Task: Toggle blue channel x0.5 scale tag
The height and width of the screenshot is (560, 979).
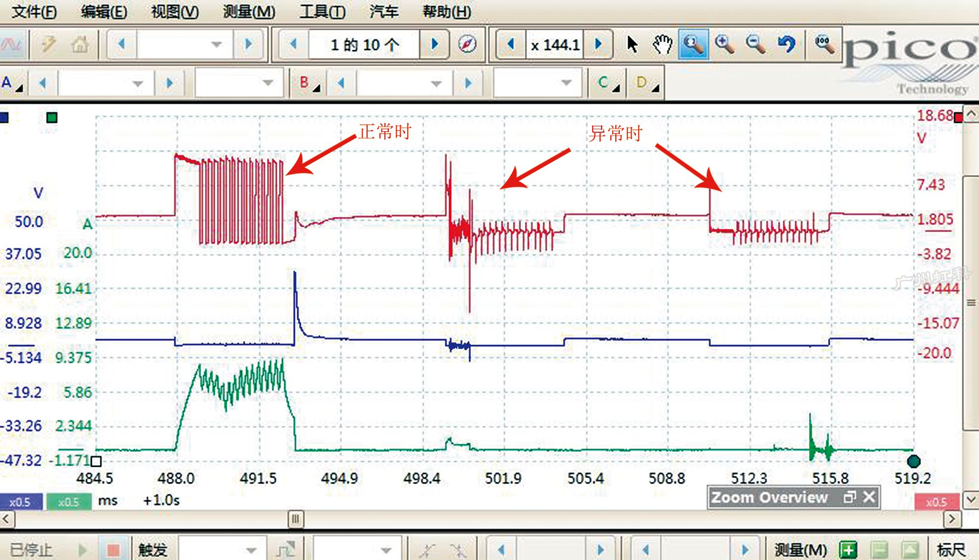Action: tap(20, 502)
